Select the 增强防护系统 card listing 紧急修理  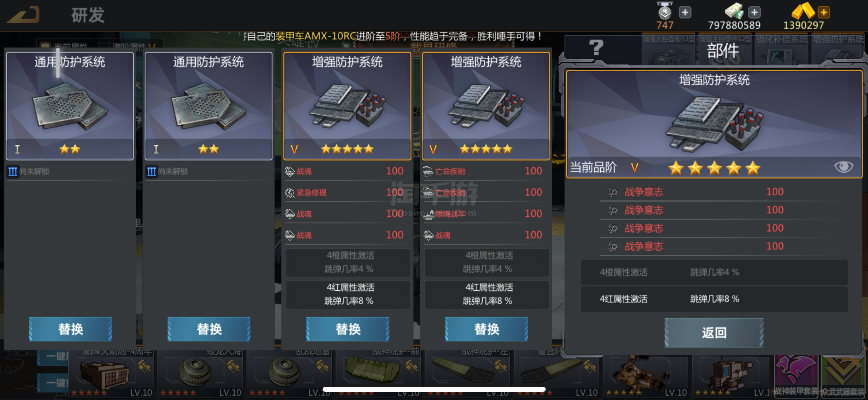347,106
